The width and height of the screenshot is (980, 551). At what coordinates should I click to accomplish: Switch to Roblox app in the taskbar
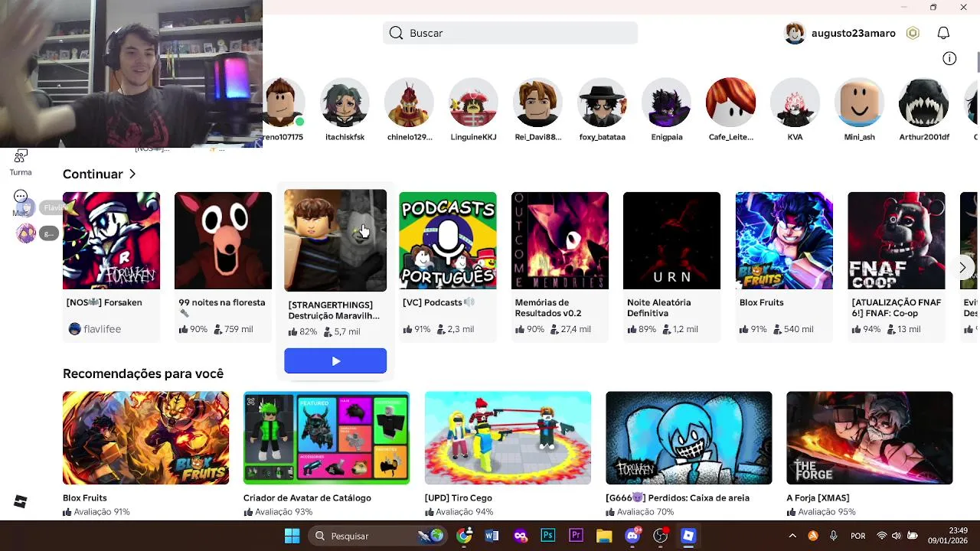tap(688, 536)
